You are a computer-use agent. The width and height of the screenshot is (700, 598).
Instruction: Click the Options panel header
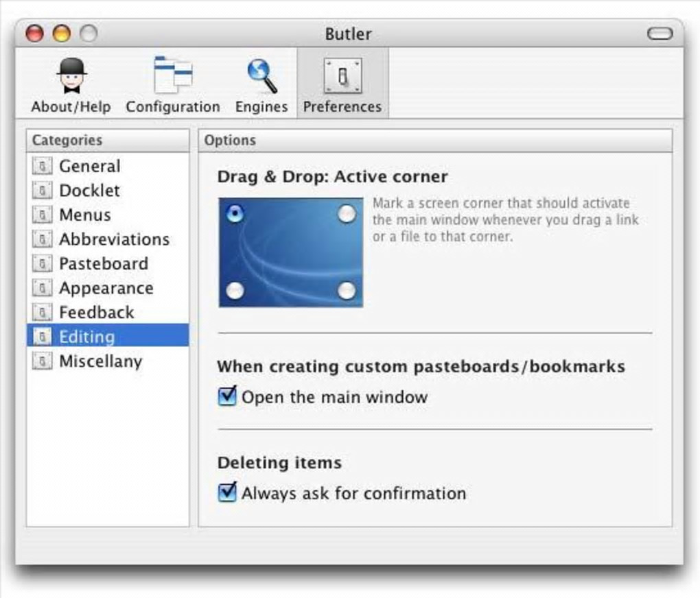(x=435, y=141)
